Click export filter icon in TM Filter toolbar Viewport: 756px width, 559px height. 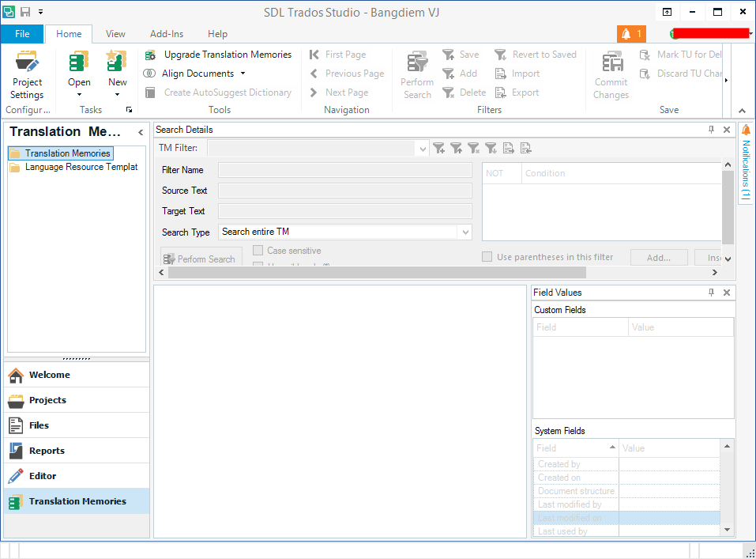click(x=525, y=148)
